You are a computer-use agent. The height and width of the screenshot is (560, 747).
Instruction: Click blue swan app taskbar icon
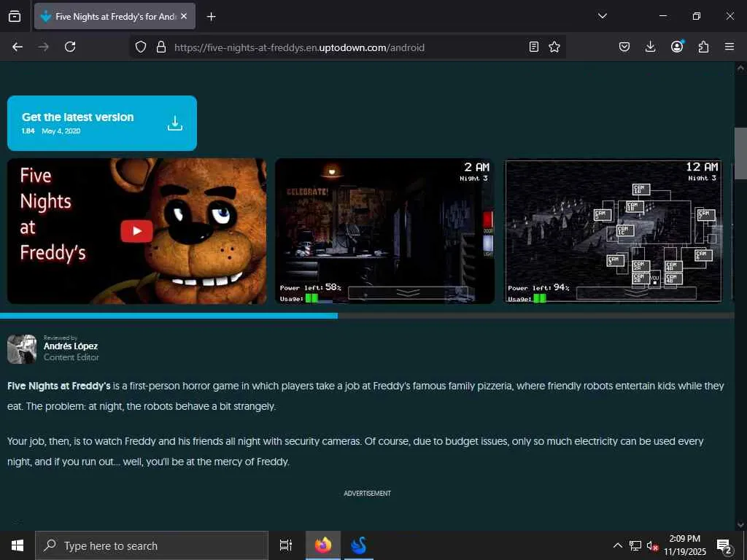(x=359, y=545)
